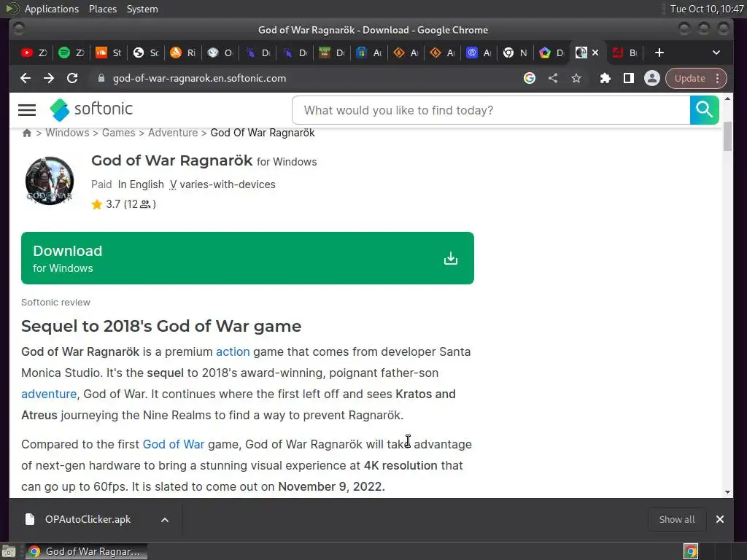Expand the tab search dropdown arrow
Viewport: 747px width, 560px height.
click(716, 52)
